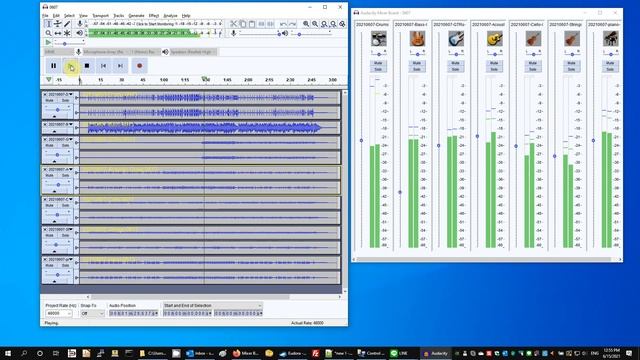The image size is (640, 360).
Task: Select the Zoom tool magnifier
Action: [x=48, y=33]
